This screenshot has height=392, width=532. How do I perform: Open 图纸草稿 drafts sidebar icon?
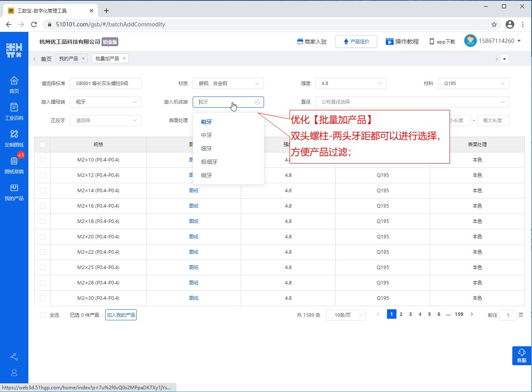(x=14, y=165)
